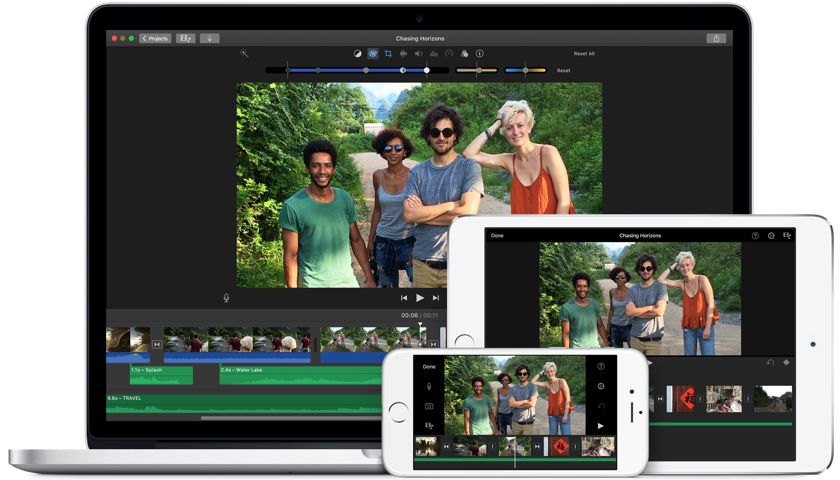Click the import media down-arrow button
This screenshot has width=840, height=480.
209,38
